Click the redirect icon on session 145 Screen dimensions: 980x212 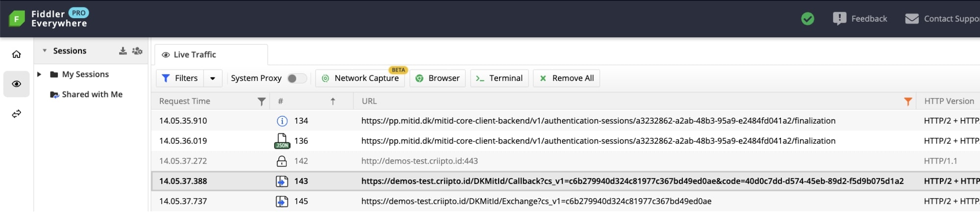[x=282, y=201]
